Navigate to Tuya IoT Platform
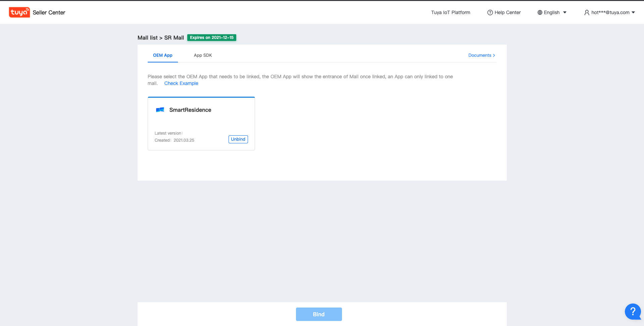Viewport: 644px width, 326px height. pos(450,12)
